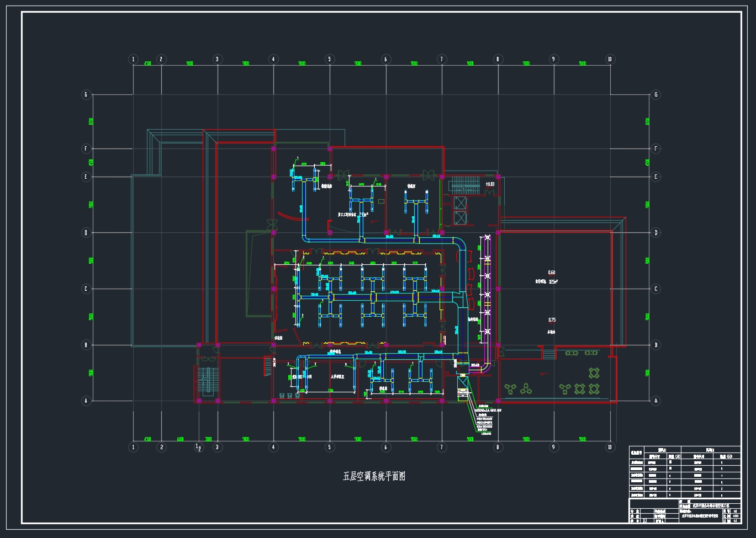This screenshot has height=538, width=756.
Task: Select the 1/2 axis bubble at the bottom
Action: tap(198, 446)
